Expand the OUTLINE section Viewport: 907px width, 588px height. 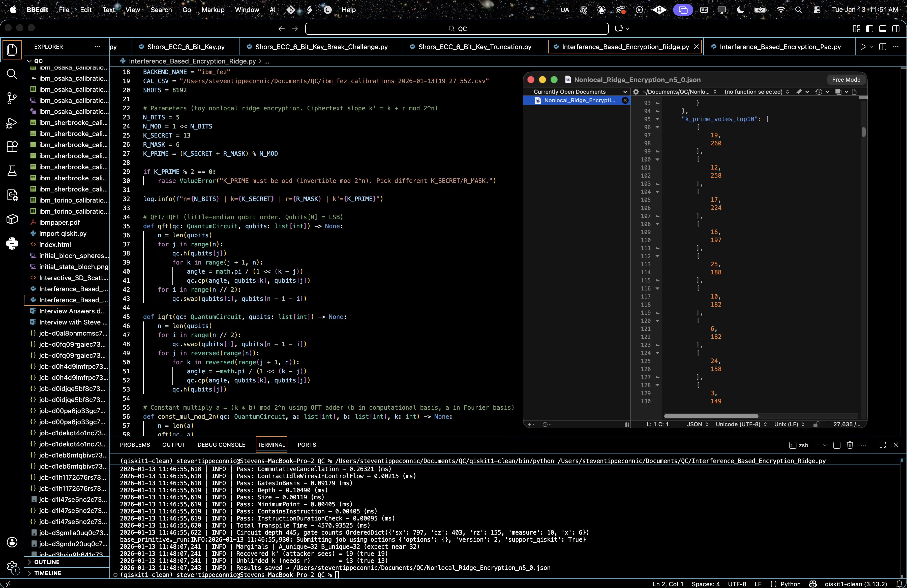pyautogui.click(x=46, y=562)
